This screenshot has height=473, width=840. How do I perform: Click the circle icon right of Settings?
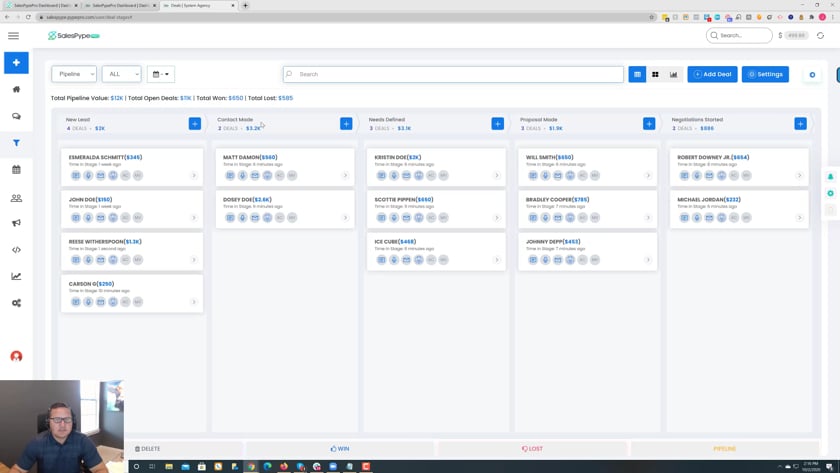(x=812, y=74)
